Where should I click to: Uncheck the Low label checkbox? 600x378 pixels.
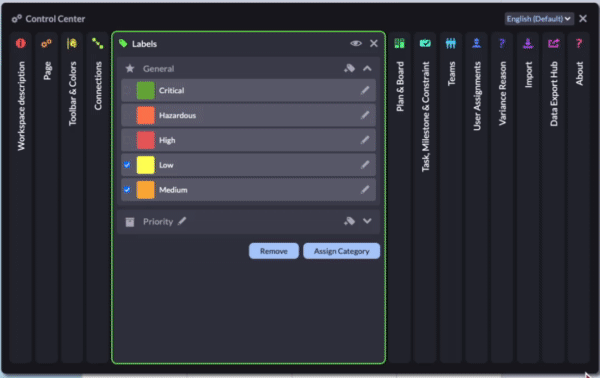click(x=127, y=165)
